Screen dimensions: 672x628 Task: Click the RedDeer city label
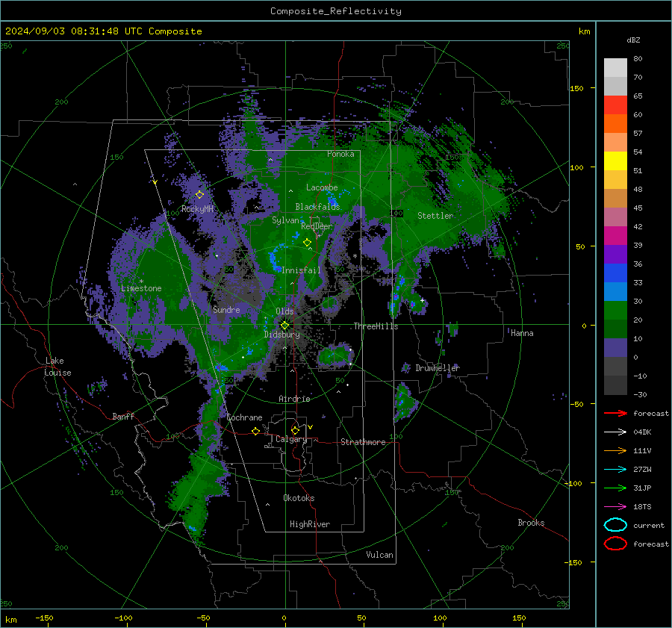[x=317, y=226]
